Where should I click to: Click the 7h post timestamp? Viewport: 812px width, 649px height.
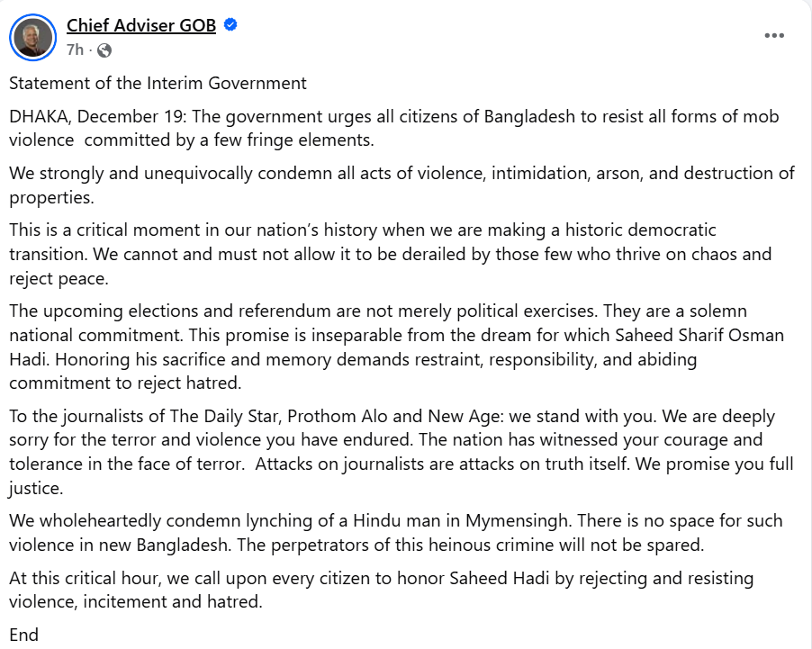click(75, 50)
